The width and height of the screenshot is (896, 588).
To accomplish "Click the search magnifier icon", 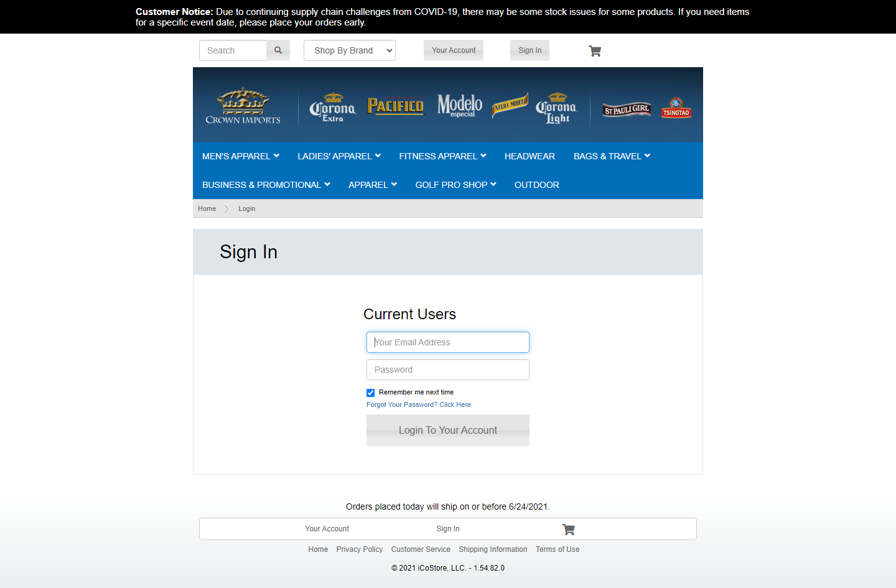I will click(x=278, y=50).
